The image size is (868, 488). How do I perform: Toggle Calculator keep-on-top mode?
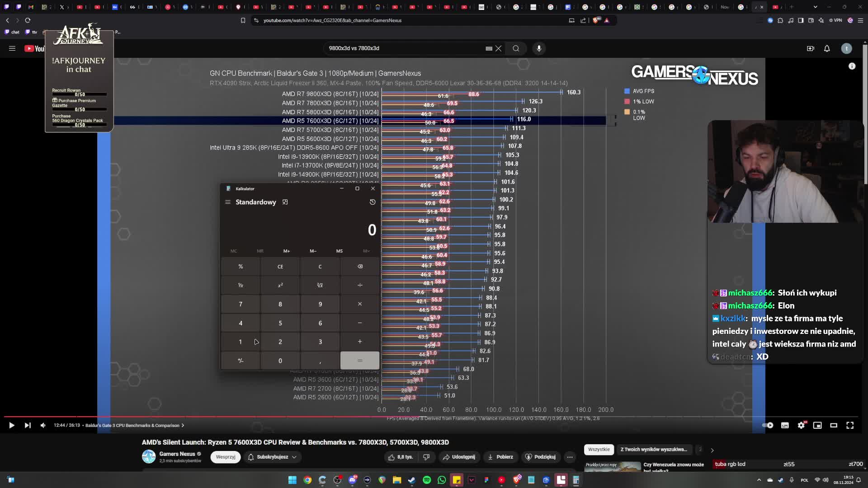285,202
